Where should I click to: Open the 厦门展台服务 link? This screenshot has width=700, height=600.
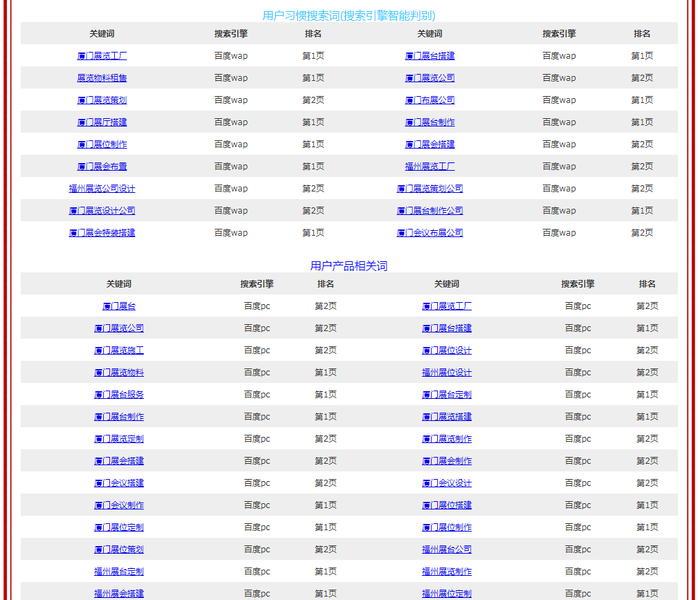pos(119,395)
